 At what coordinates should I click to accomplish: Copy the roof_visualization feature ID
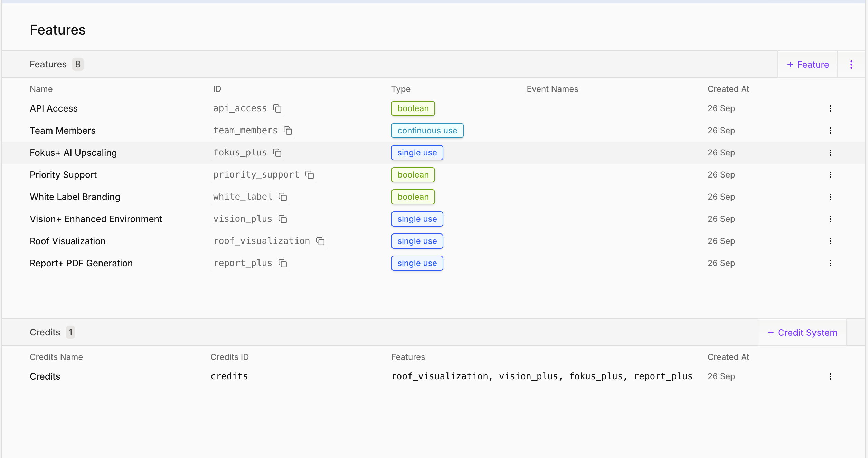pos(321,241)
